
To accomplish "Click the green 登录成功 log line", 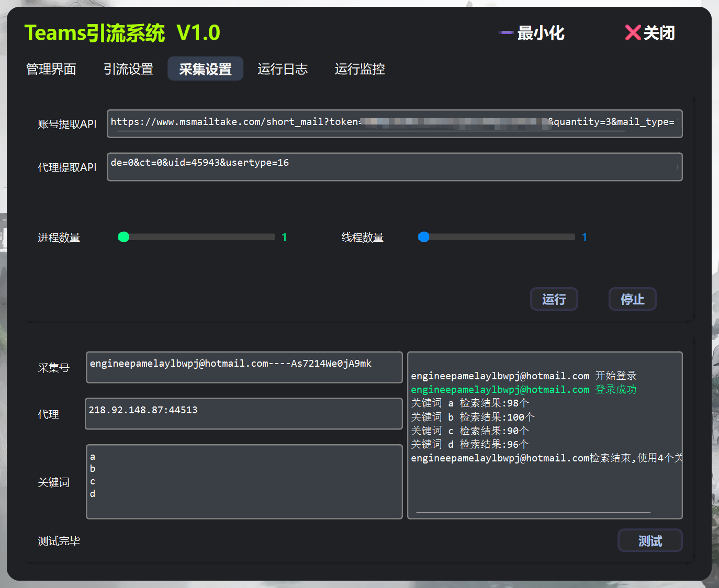I will click(523, 390).
